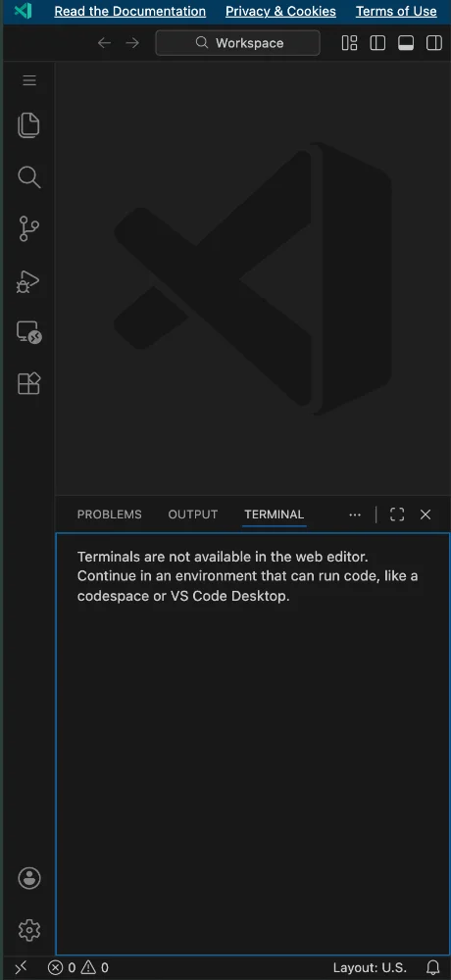Switch to the OUTPUT tab
451x980 pixels.
pos(193,514)
